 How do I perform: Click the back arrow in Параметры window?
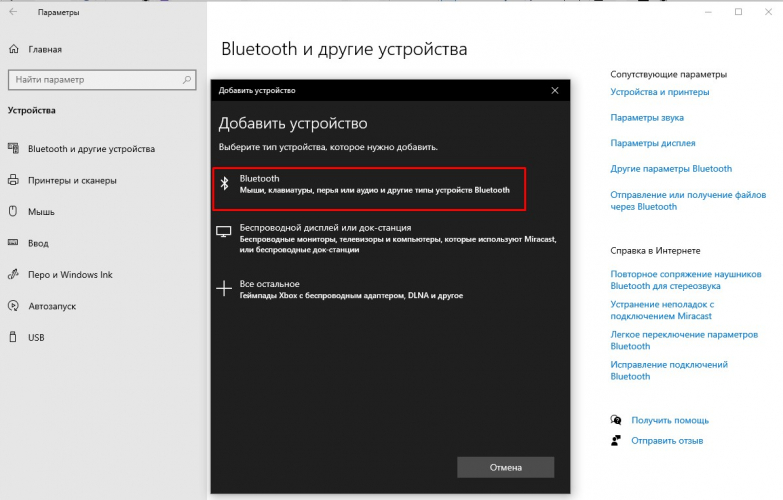(x=14, y=13)
